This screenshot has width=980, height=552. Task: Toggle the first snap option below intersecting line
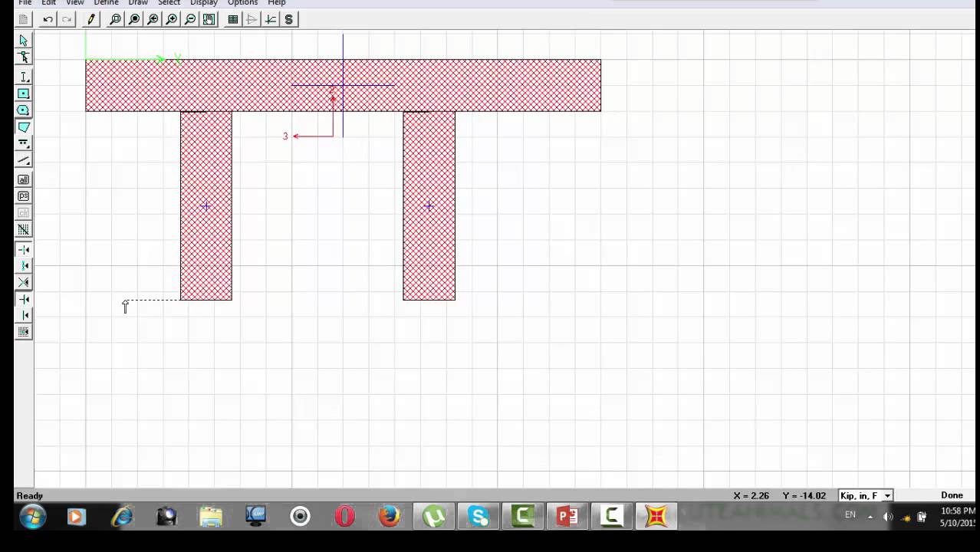[24, 249]
